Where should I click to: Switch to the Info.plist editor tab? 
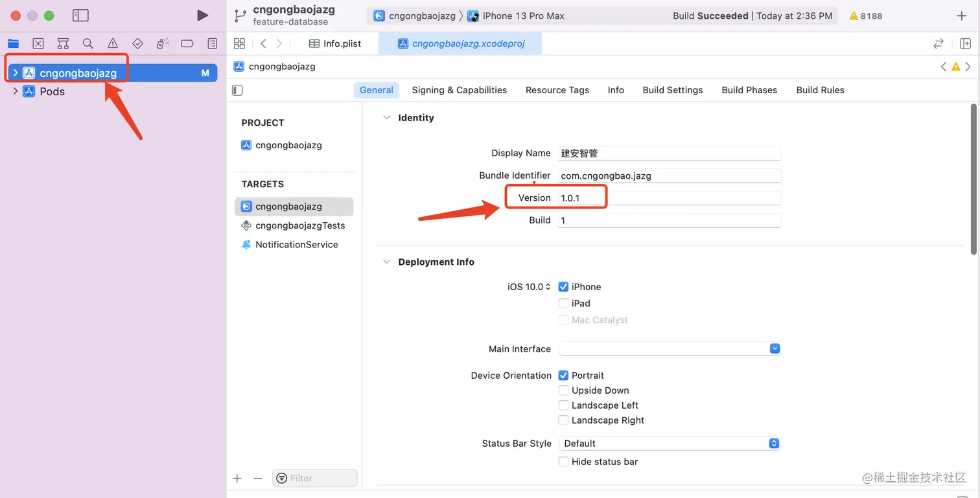coord(336,43)
